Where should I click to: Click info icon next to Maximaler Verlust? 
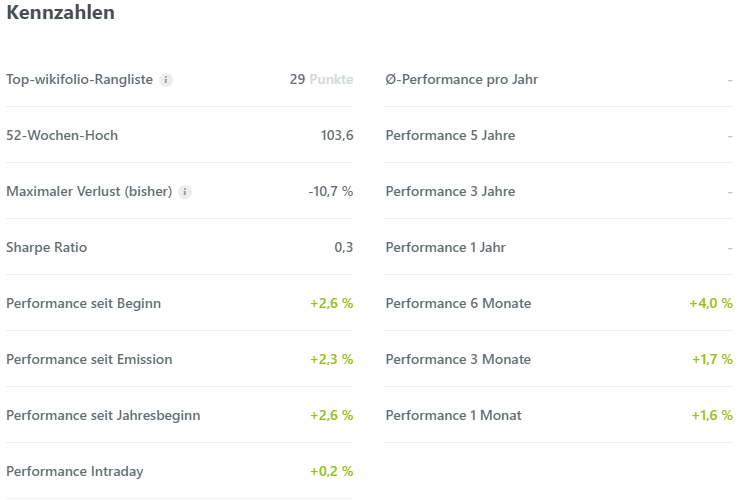185,192
